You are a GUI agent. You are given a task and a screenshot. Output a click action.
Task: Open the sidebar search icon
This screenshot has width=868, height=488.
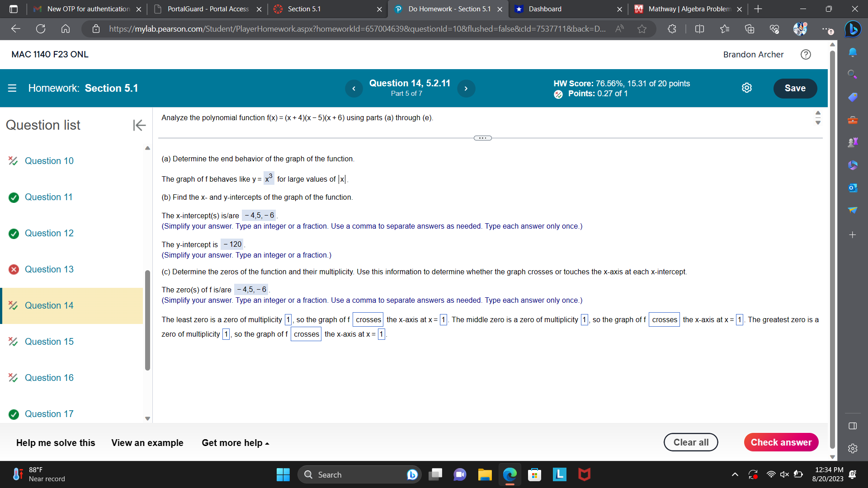pos(852,74)
